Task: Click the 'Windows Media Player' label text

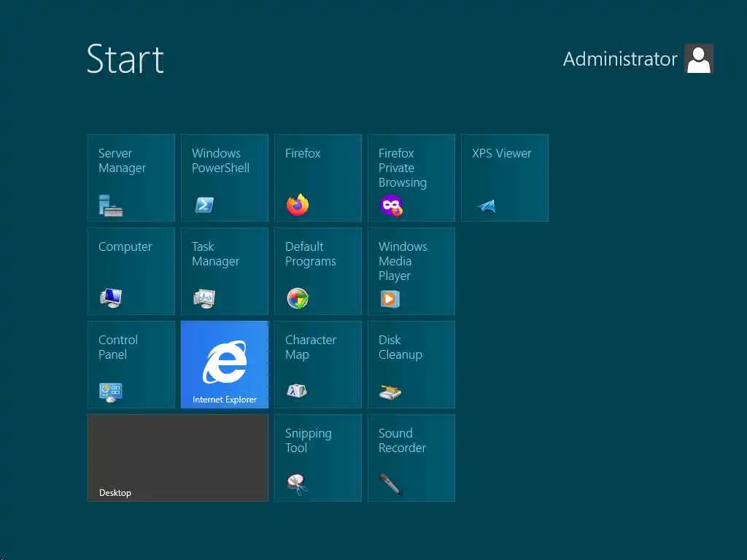Action: 403,261
